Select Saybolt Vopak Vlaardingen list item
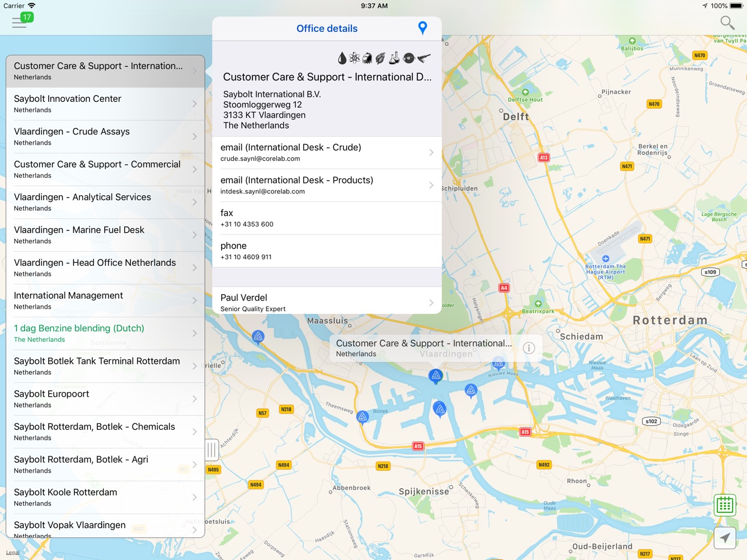Image resolution: width=747 pixels, height=560 pixels. pos(105,526)
